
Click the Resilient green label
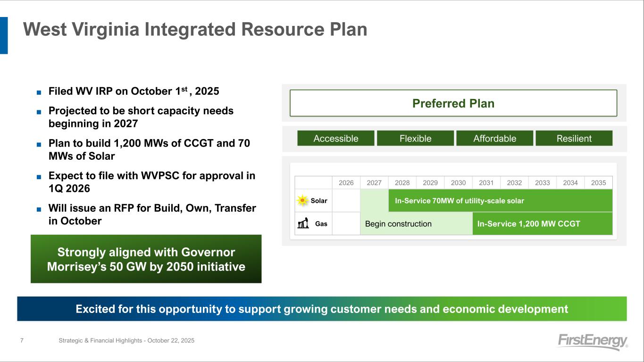click(574, 138)
